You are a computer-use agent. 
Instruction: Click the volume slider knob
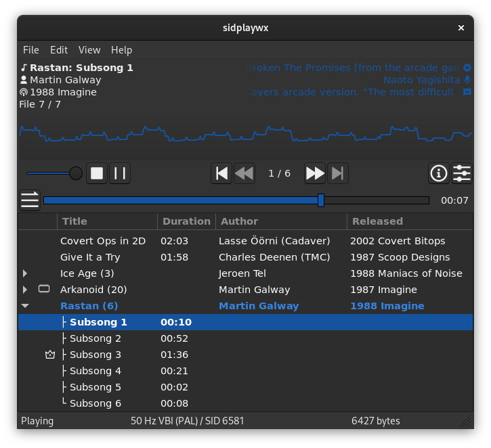(75, 173)
